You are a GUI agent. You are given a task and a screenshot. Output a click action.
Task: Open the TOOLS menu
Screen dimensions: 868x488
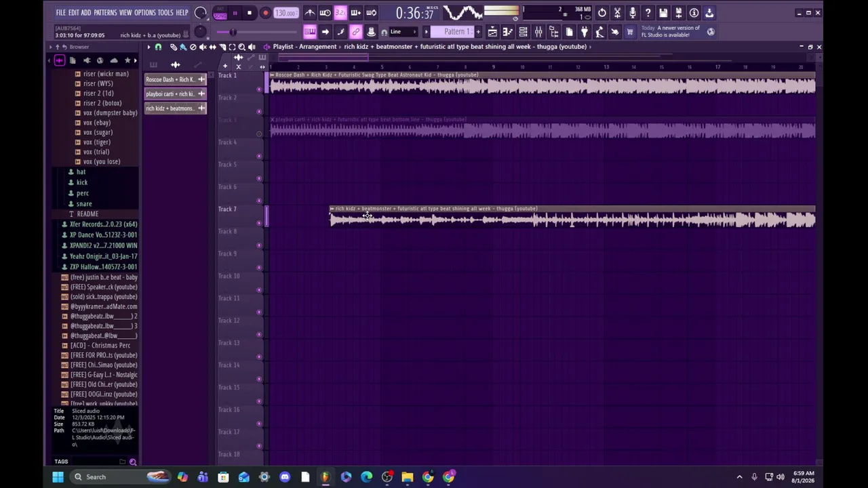pyautogui.click(x=165, y=13)
